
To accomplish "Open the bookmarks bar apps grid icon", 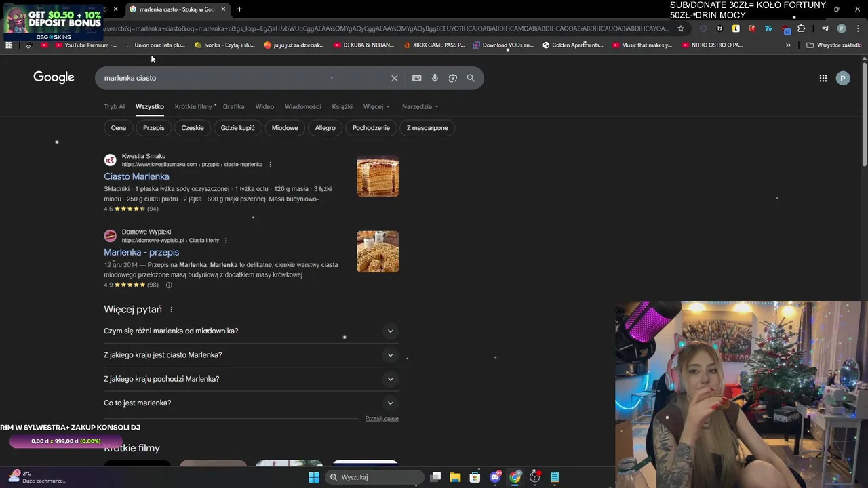I will 9,45.
